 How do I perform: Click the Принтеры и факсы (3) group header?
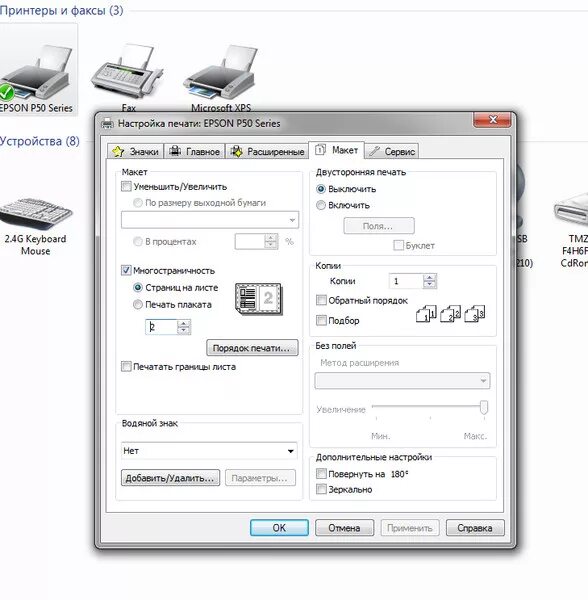point(61,10)
